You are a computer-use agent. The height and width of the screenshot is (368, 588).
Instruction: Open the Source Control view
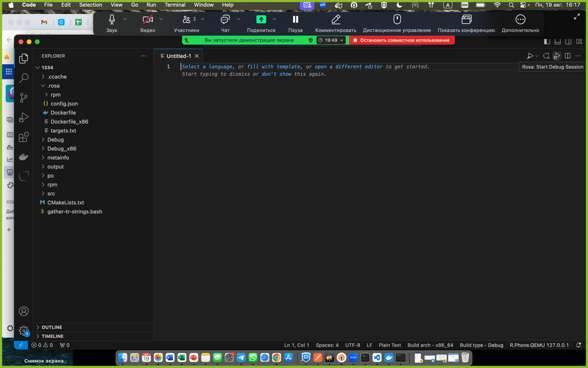coord(24,98)
